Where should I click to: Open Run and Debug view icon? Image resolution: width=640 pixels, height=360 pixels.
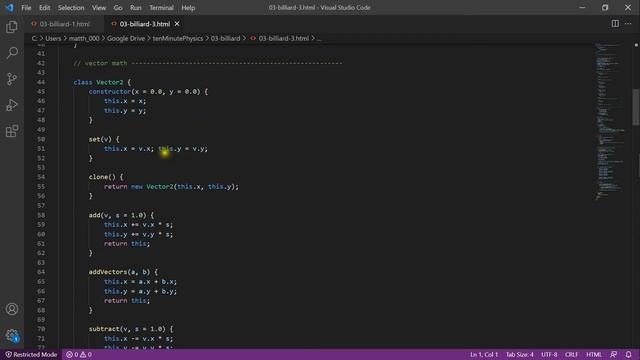point(12,105)
